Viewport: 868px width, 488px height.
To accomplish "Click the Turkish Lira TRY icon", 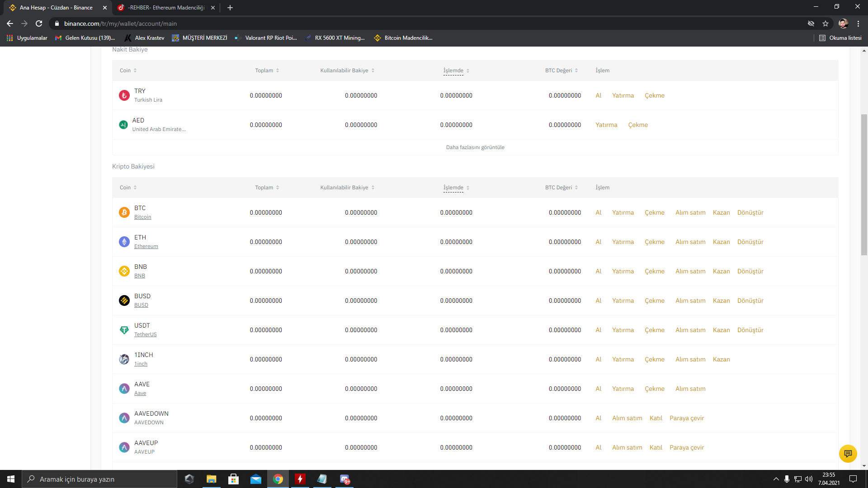I will (124, 95).
